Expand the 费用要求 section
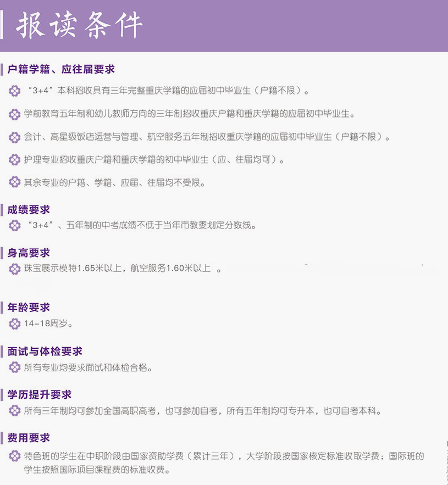Screen dimensions: 448x485 [29, 438]
